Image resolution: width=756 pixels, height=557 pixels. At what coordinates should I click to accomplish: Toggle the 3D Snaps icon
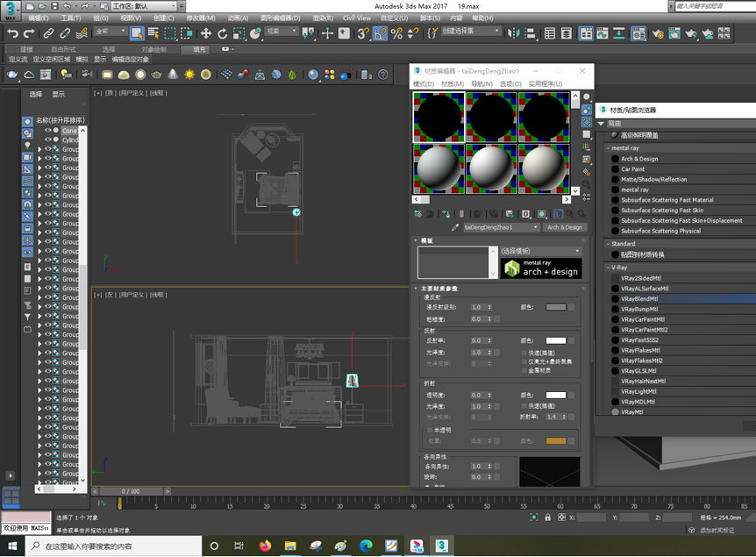(x=363, y=33)
